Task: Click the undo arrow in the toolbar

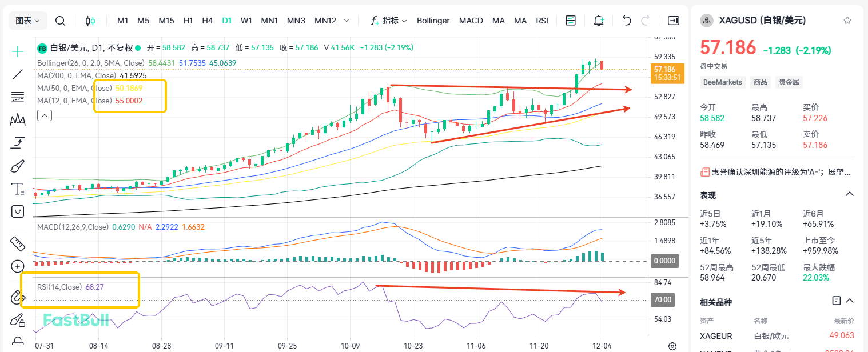Action: [x=626, y=20]
